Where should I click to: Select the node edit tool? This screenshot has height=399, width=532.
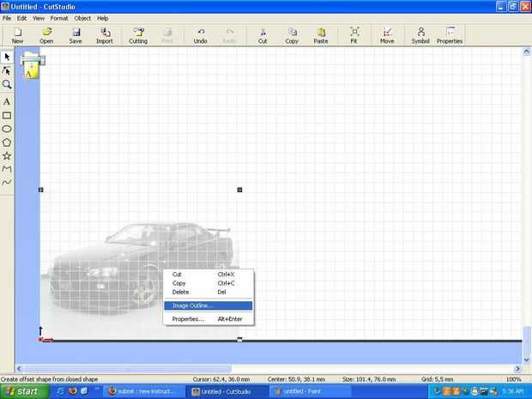click(7, 70)
